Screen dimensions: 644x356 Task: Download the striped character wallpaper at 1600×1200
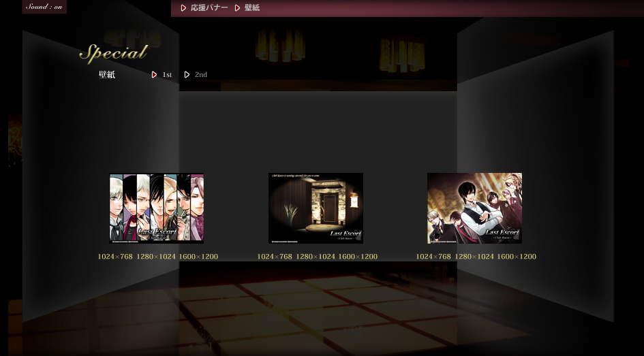[198, 257]
